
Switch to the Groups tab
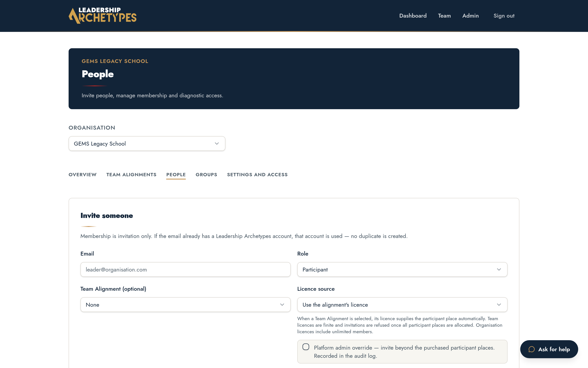click(x=206, y=175)
